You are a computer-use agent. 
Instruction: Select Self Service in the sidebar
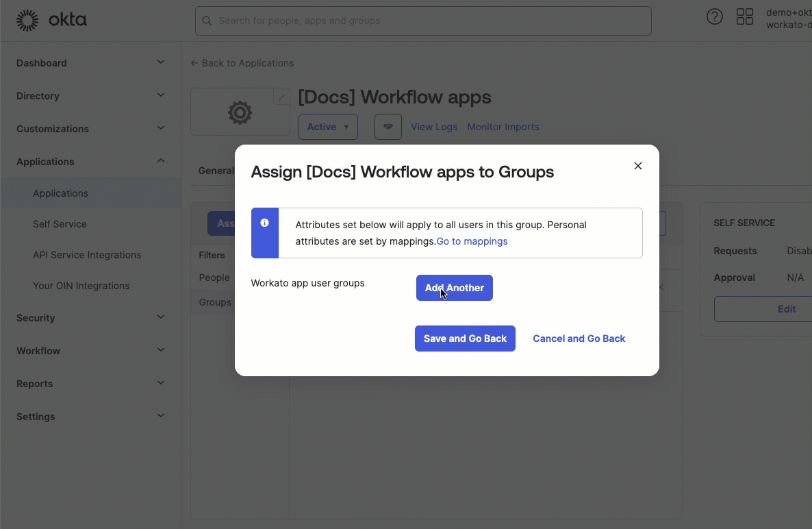[x=60, y=224]
